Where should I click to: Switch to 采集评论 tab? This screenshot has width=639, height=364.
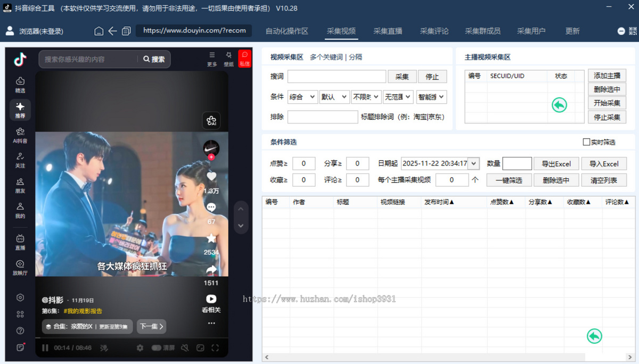[434, 31]
